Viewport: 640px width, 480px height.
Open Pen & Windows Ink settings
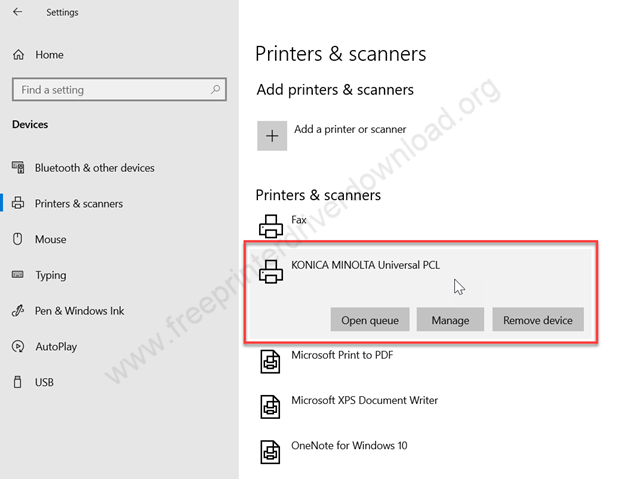(80, 311)
